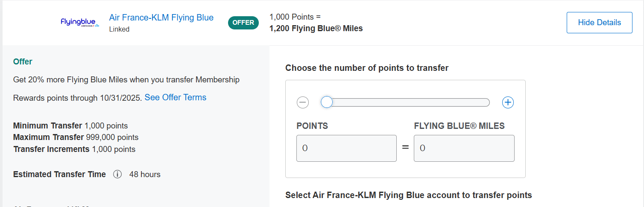The width and height of the screenshot is (644, 207).
Task: Click the Select Flying Blue account heading
Action: pyautogui.click(x=409, y=195)
